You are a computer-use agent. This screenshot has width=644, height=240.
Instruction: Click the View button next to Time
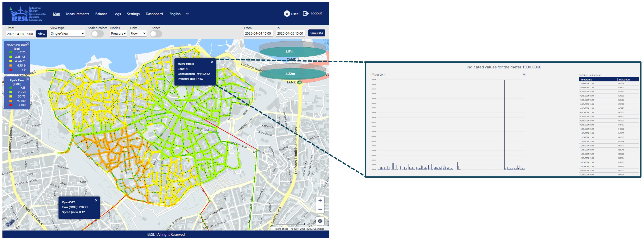pos(42,34)
